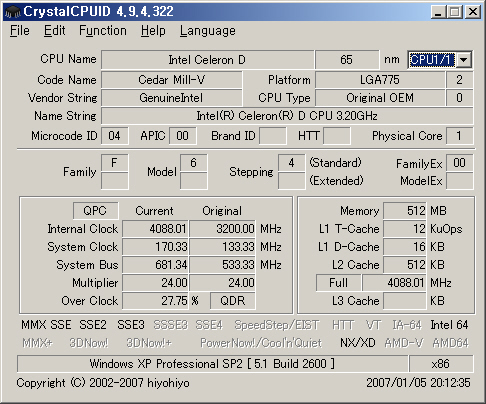486x404 pixels.
Task: Open the Edit menu
Action: [x=55, y=31]
